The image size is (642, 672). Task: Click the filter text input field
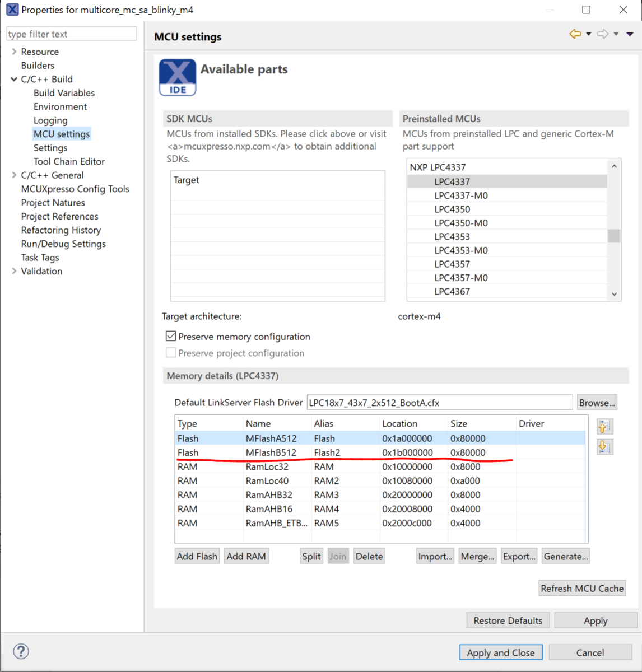click(71, 34)
